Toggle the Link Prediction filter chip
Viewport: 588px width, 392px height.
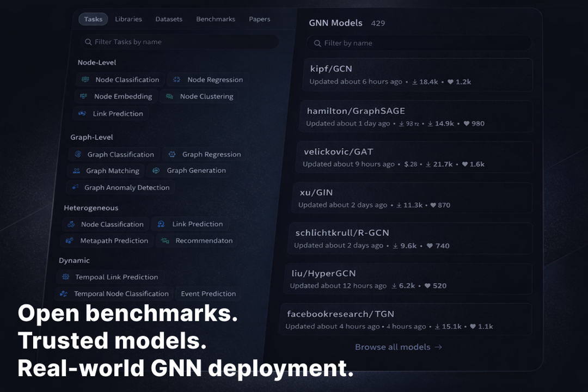pyautogui.click(x=111, y=113)
